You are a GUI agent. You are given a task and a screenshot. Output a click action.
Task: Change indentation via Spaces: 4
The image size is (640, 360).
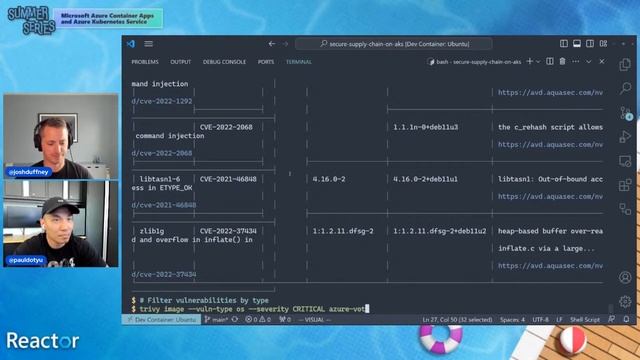[512, 320]
